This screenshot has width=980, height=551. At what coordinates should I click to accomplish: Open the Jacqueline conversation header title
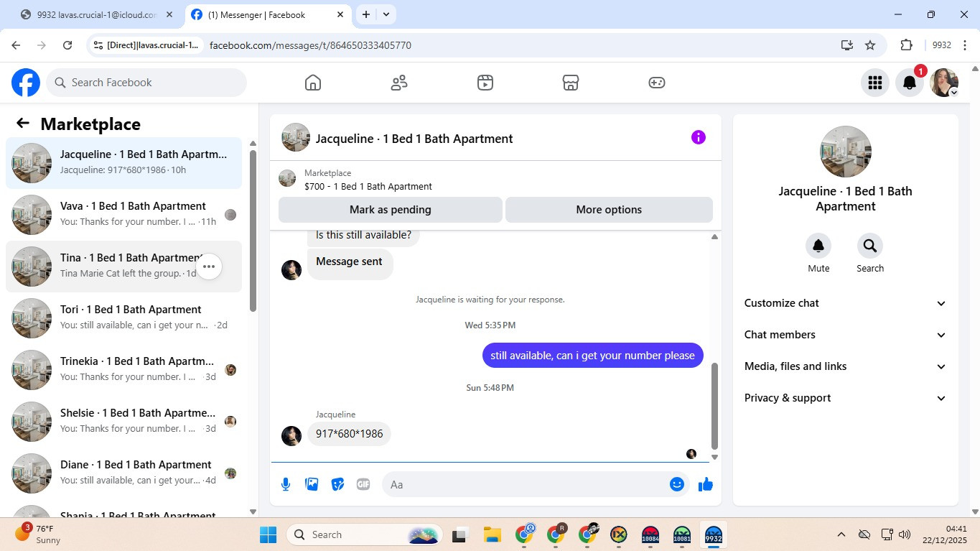[x=414, y=139]
